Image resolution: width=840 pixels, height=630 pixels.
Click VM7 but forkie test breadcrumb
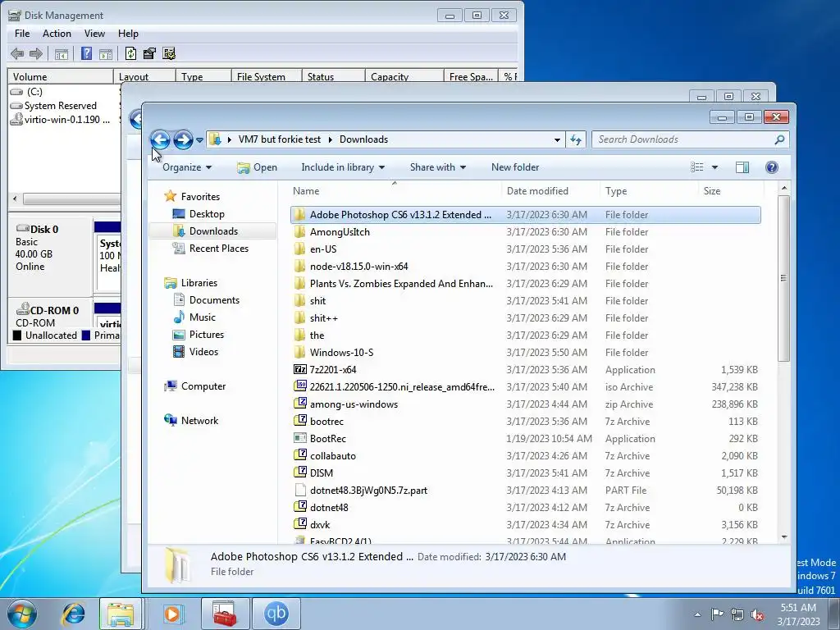tap(279, 139)
